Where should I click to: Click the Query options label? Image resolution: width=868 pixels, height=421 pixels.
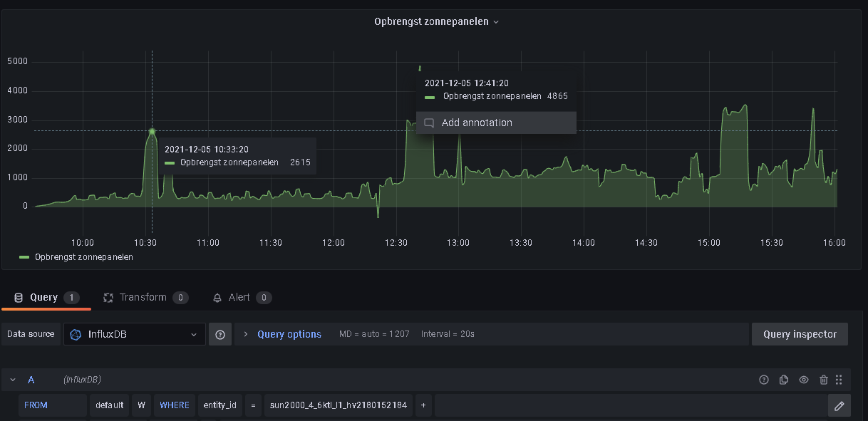pos(289,334)
